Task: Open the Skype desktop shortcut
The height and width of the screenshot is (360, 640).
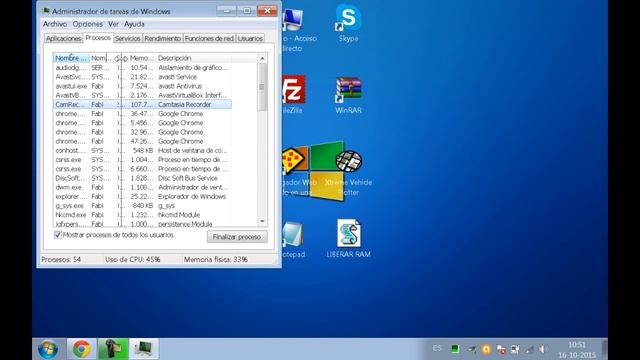Action: coord(348,23)
